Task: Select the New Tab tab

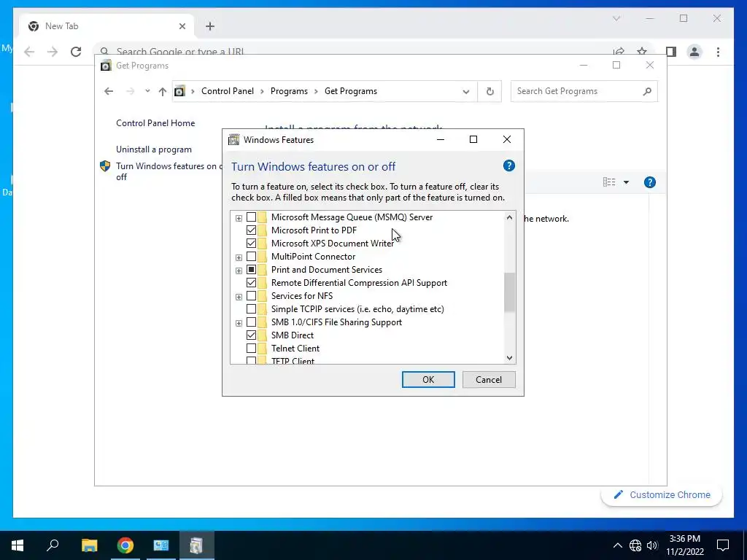Action: click(x=107, y=26)
